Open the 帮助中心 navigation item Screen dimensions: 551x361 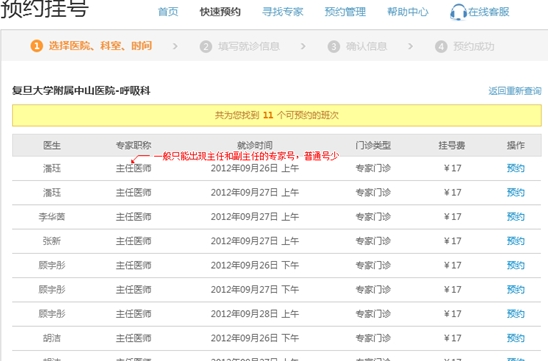(408, 12)
